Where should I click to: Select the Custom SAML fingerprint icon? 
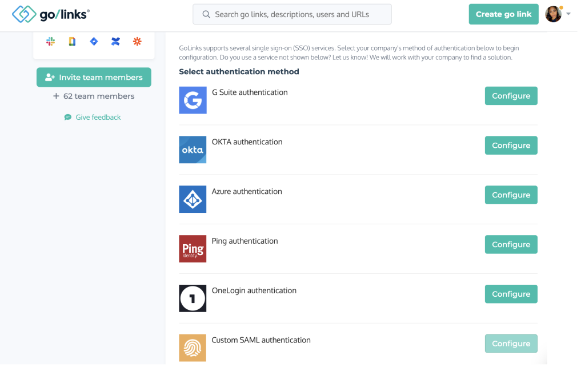tap(193, 347)
